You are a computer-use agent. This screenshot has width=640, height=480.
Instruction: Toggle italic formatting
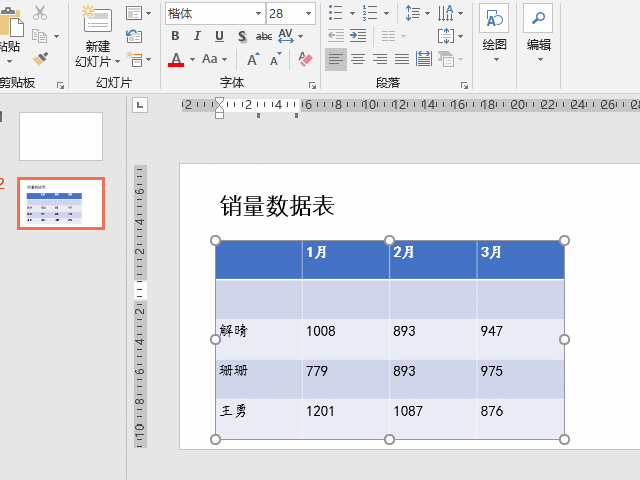coord(197,36)
